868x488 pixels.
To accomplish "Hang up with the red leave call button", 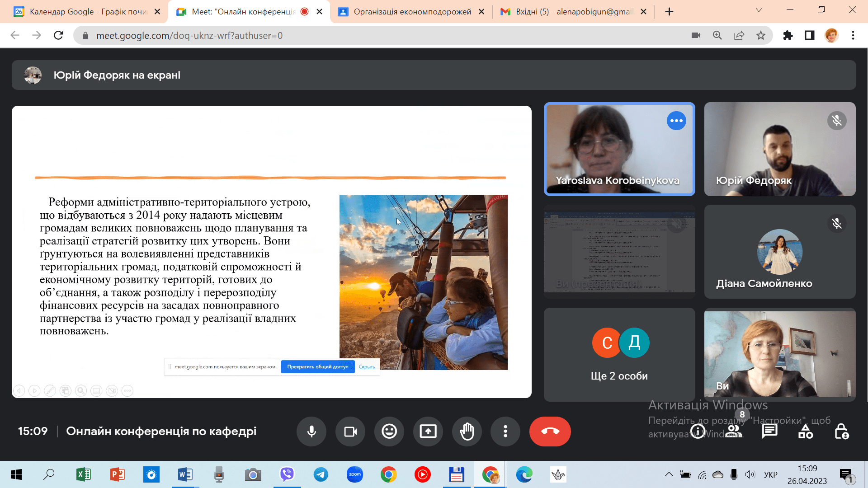I will click(550, 432).
